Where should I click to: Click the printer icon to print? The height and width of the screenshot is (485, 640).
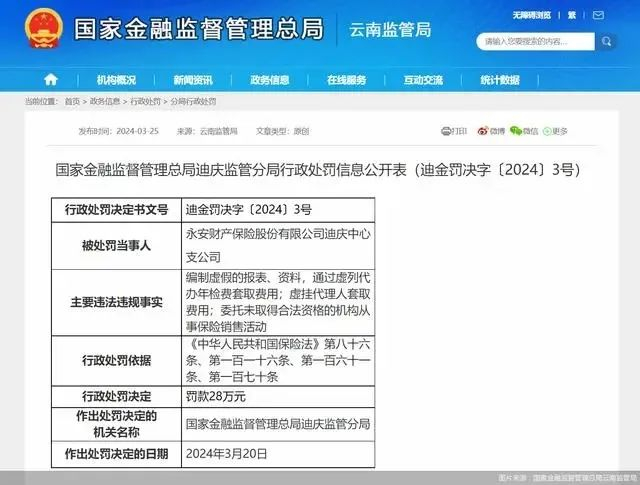point(446,131)
